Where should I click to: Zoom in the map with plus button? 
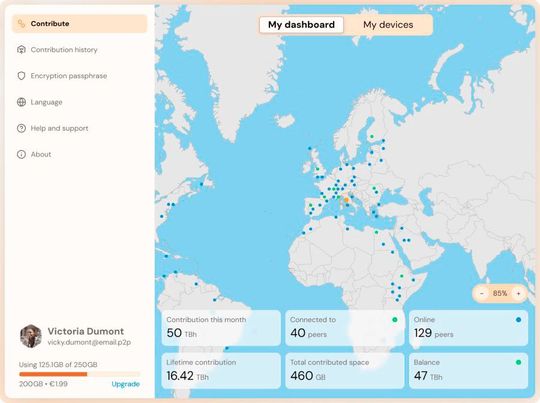[x=518, y=293]
